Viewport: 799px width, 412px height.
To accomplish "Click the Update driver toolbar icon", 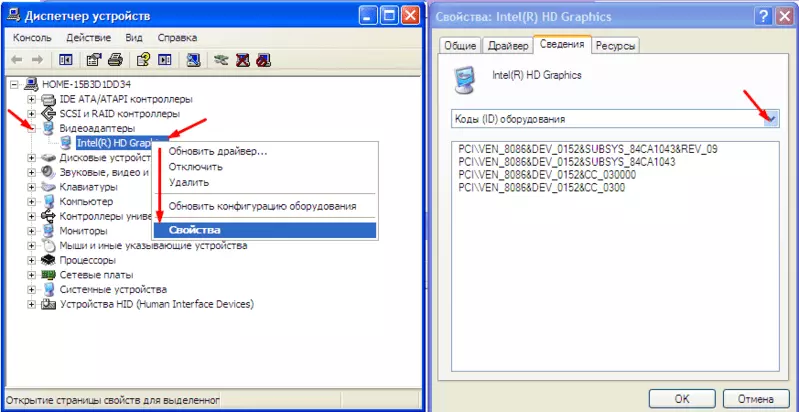I will coord(219,58).
